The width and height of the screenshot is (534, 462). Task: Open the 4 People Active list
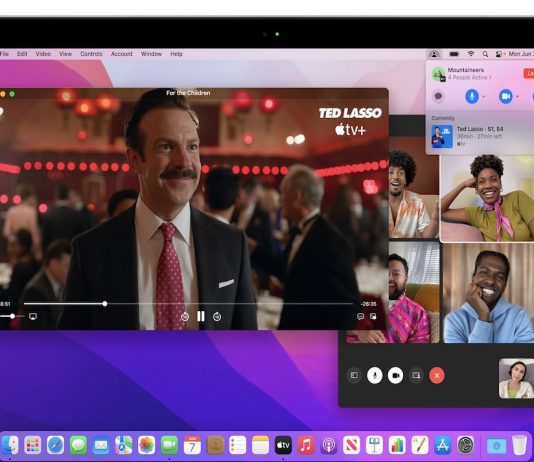[x=470, y=78]
